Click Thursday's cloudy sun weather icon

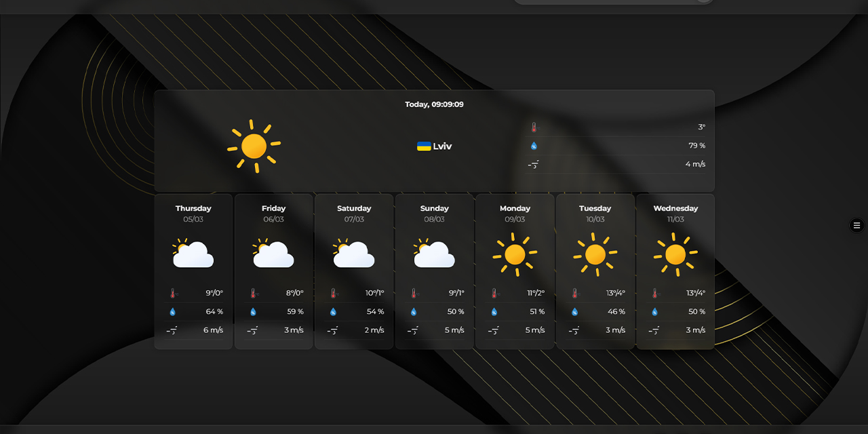pos(193,252)
